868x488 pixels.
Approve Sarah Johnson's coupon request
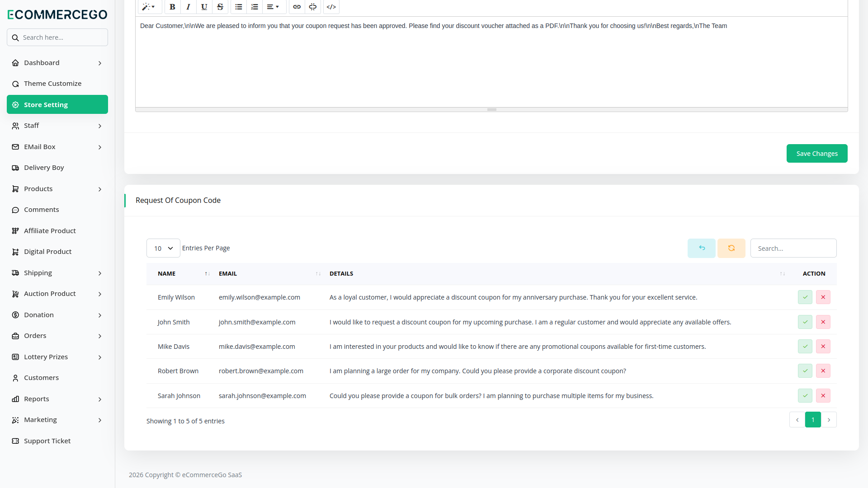[805, 396]
